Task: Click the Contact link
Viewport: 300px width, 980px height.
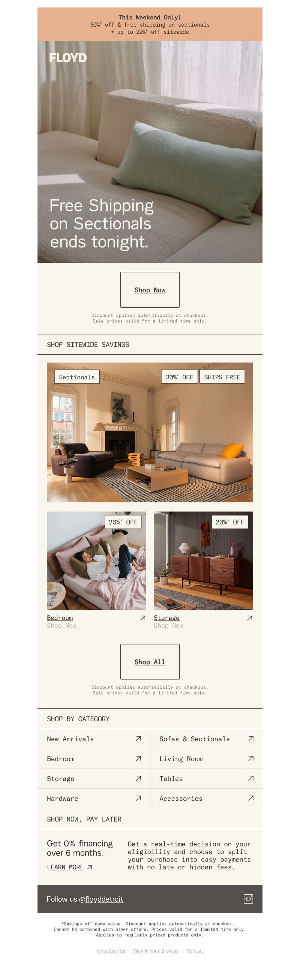Action: [195, 951]
